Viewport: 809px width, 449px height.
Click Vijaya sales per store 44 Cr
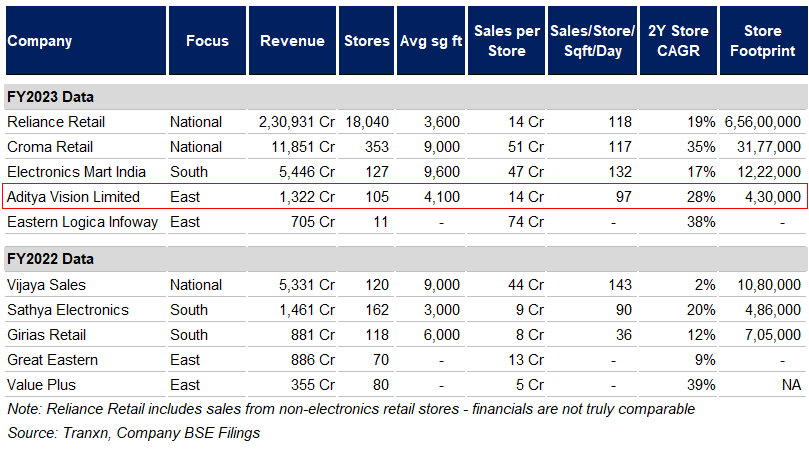tap(526, 285)
